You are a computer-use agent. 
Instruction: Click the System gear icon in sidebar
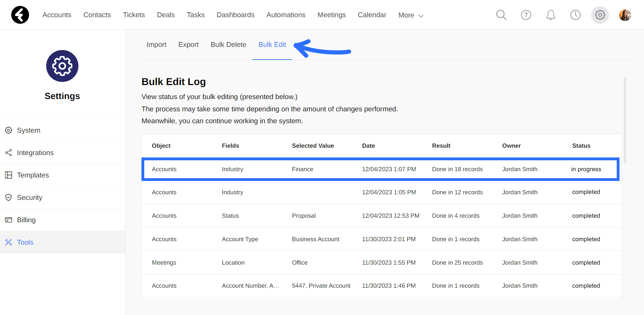tap(9, 130)
